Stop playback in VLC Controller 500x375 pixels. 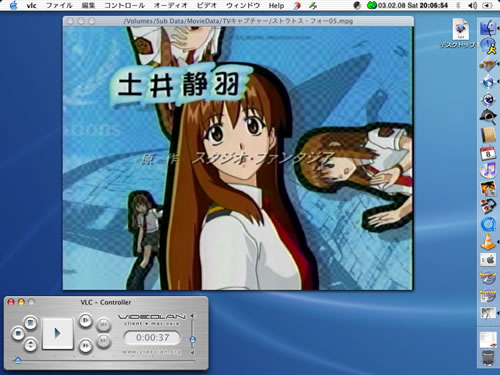tap(18, 333)
